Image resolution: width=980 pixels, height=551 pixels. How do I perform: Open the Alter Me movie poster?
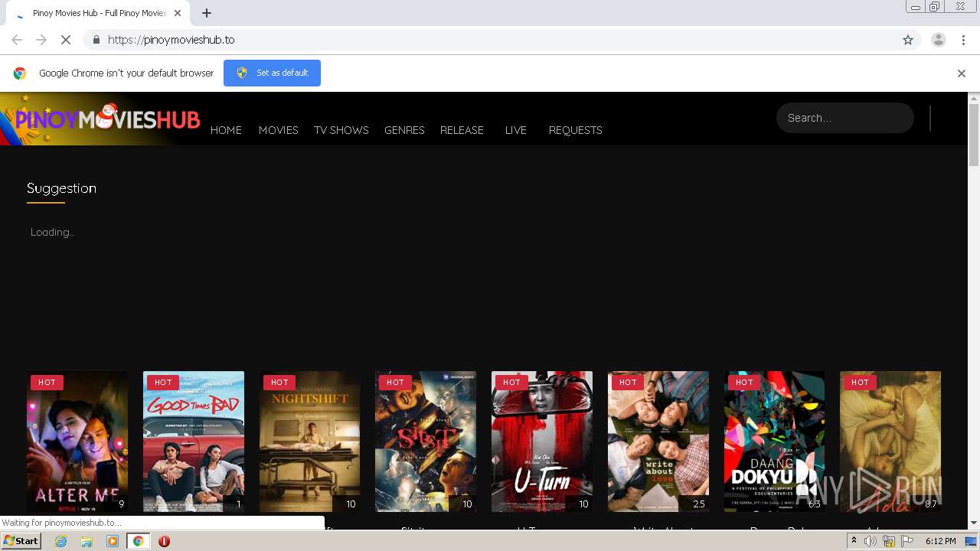click(x=77, y=442)
